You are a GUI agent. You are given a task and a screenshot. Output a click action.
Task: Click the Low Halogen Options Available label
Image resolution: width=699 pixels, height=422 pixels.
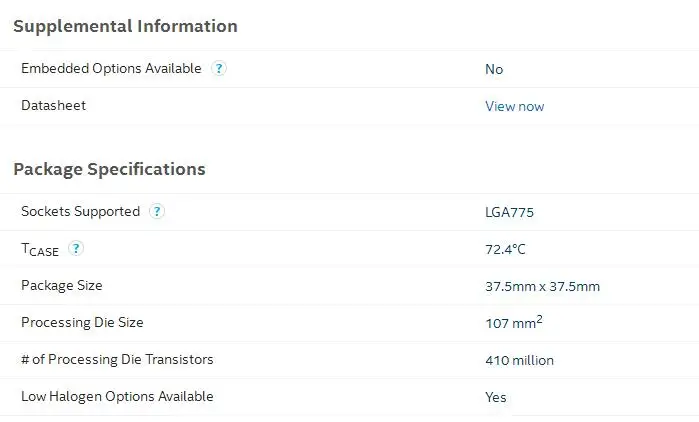pyautogui.click(x=117, y=397)
